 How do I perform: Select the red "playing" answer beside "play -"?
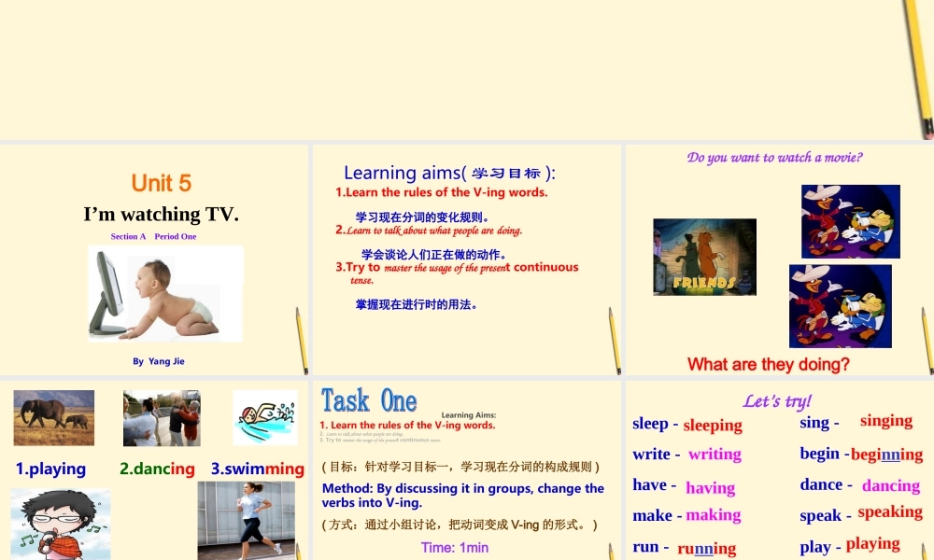(x=872, y=544)
